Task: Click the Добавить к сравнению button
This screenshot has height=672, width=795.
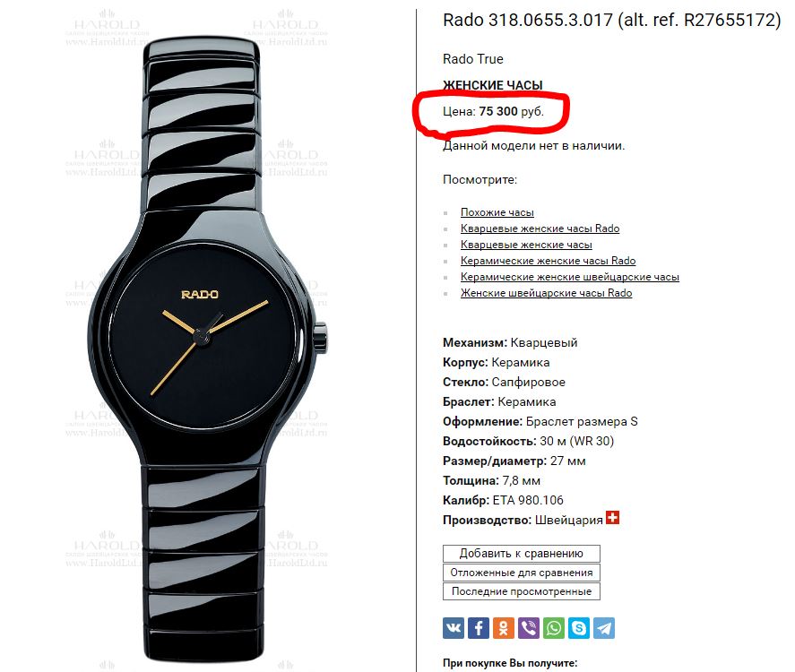Action: click(522, 554)
